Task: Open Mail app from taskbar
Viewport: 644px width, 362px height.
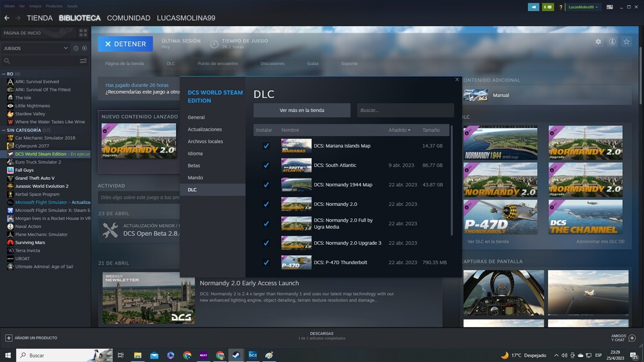Action: pos(154,355)
